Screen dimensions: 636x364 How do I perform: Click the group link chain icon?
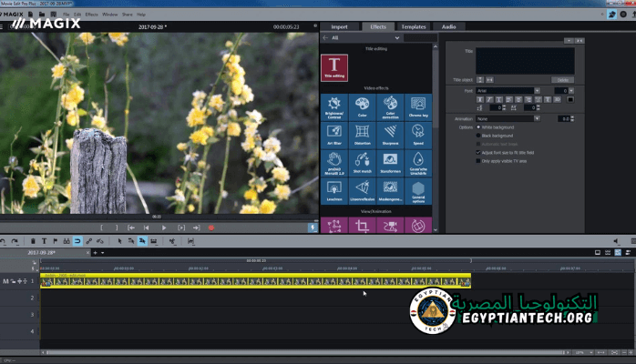click(88, 241)
